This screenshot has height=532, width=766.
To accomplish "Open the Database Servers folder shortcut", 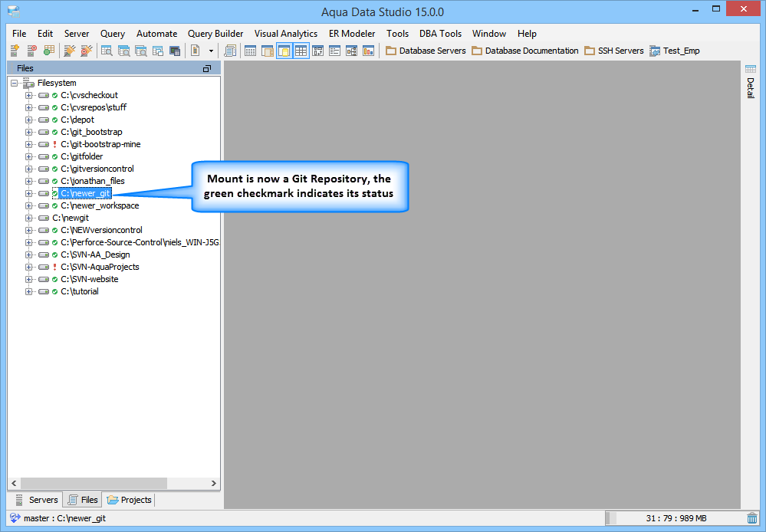I will coord(426,51).
